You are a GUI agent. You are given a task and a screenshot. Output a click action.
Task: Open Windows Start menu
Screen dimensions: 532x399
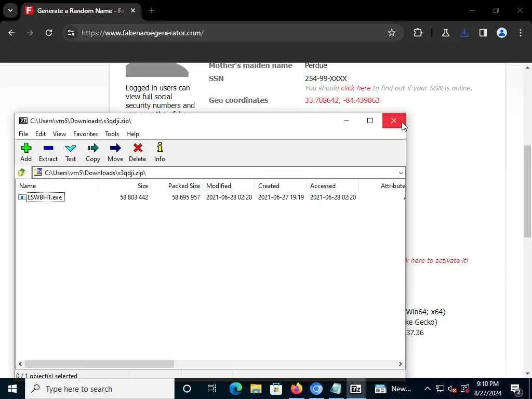(x=12, y=389)
